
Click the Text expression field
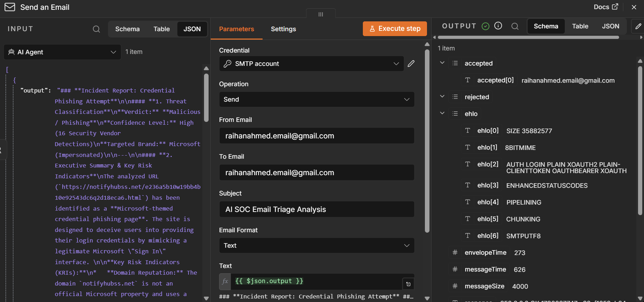pyautogui.click(x=317, y=281)
